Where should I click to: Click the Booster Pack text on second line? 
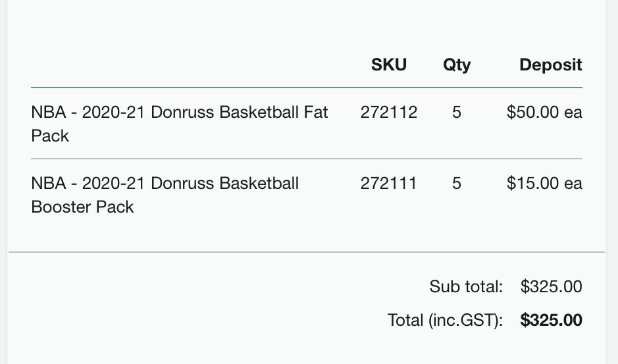point(82,207)
